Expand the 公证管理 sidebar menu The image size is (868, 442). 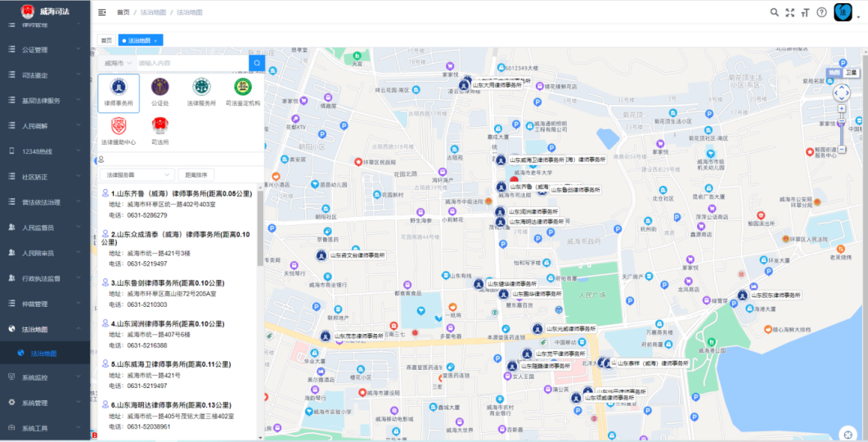pos(45,50)
